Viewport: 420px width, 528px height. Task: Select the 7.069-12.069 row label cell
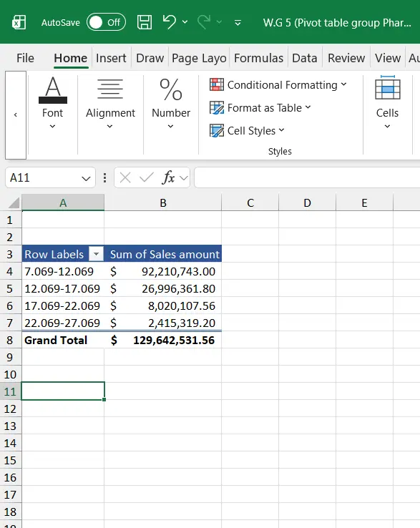pyautogui.click(x=63, y=271)
